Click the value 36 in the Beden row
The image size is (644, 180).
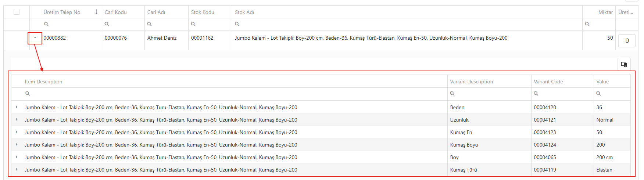coord(599,107)
